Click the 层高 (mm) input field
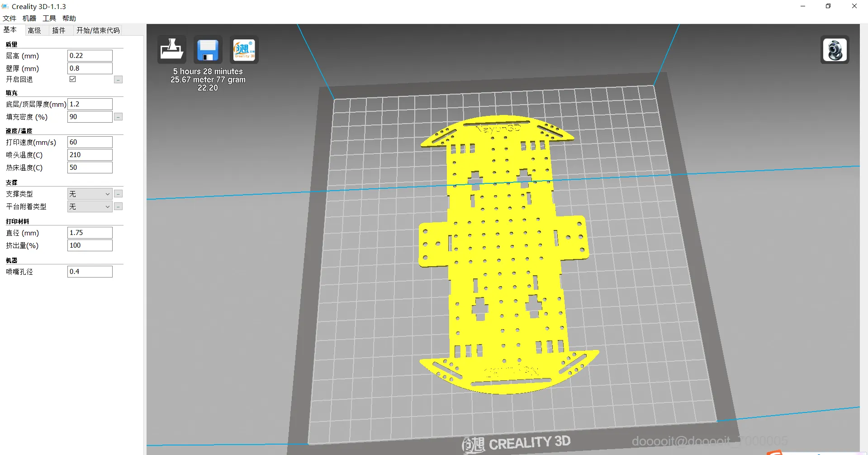 [x=90, y=56]
